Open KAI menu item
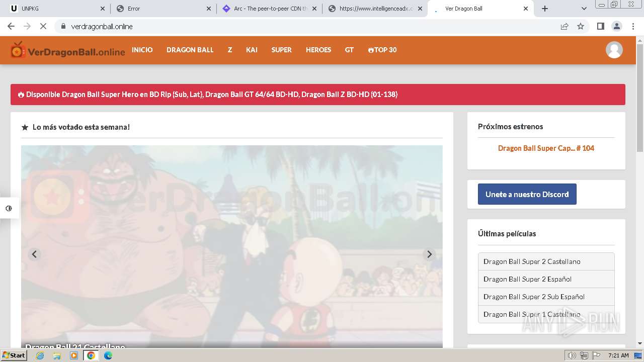 (252, 50)
